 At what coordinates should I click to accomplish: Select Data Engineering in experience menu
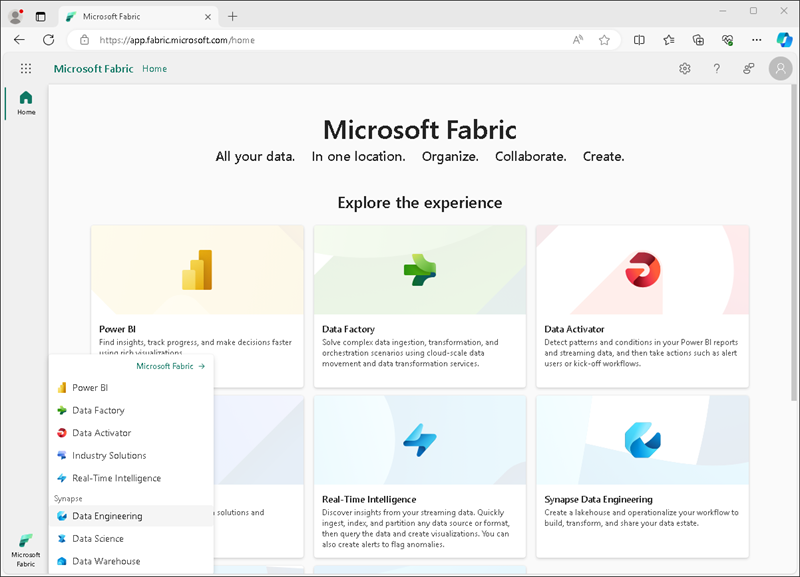[x=131, y=516]
